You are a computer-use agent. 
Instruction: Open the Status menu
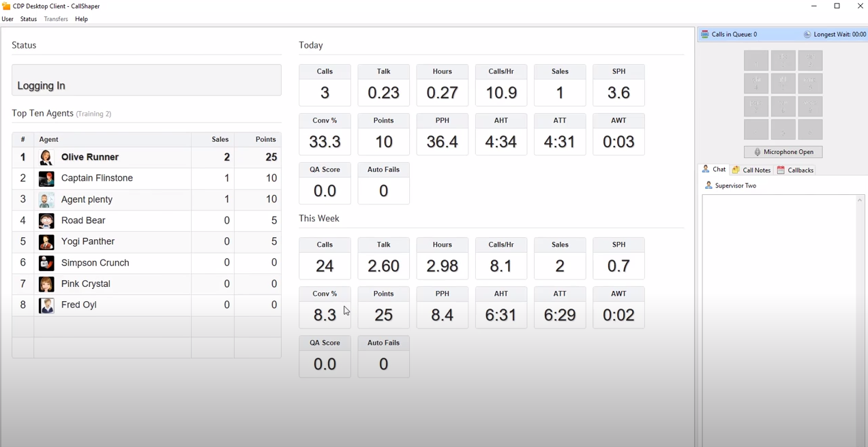click(29, 19)
